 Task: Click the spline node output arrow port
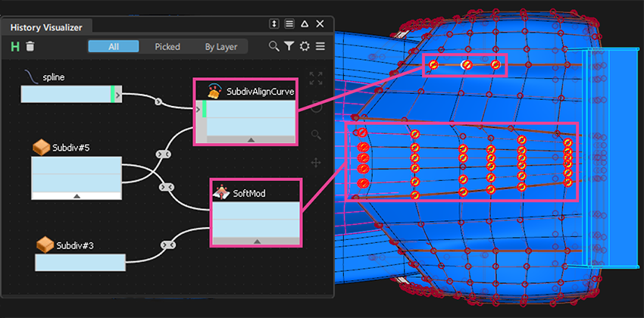point(118,95)
